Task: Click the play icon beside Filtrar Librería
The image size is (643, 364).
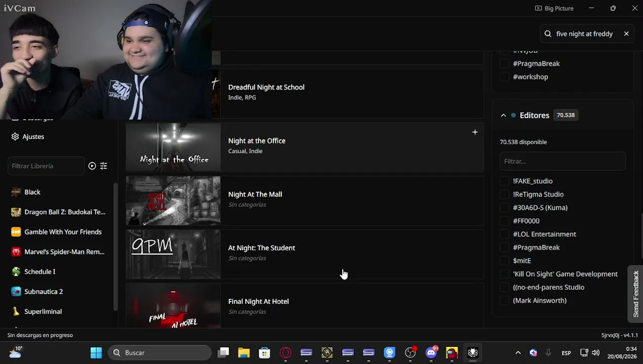Action: click(92, 166)
